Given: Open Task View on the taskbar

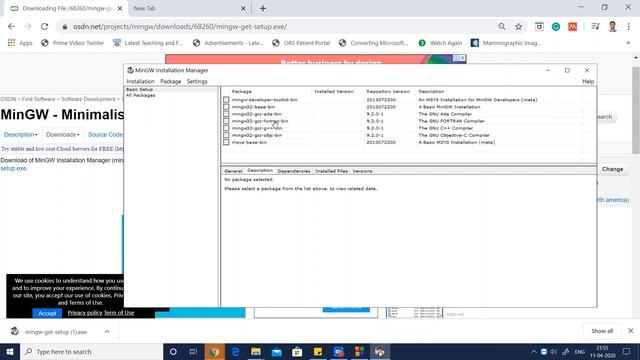Looking at the screenshot, I should coord(193,351).
